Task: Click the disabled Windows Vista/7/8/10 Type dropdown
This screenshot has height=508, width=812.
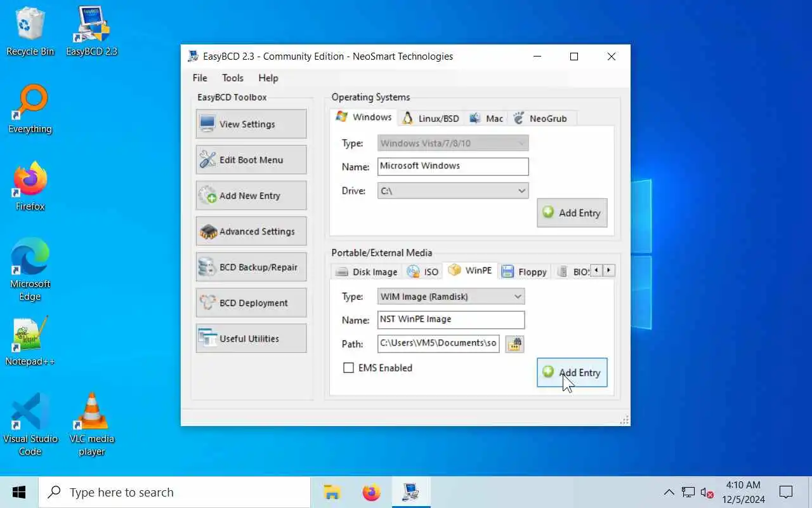Action: pos(453,143)
